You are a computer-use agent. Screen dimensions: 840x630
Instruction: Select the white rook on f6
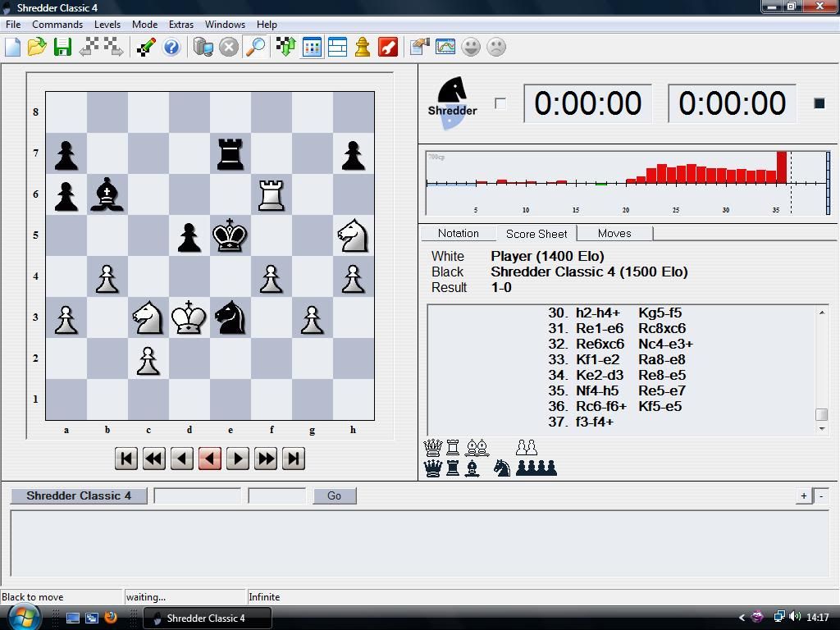click(271, 194)
